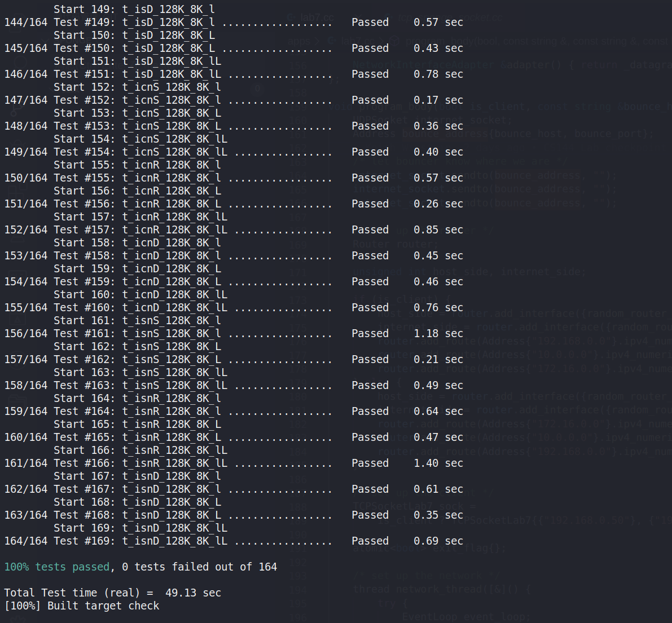Click the 0.43 sec time of test #150

pos(438,48)
